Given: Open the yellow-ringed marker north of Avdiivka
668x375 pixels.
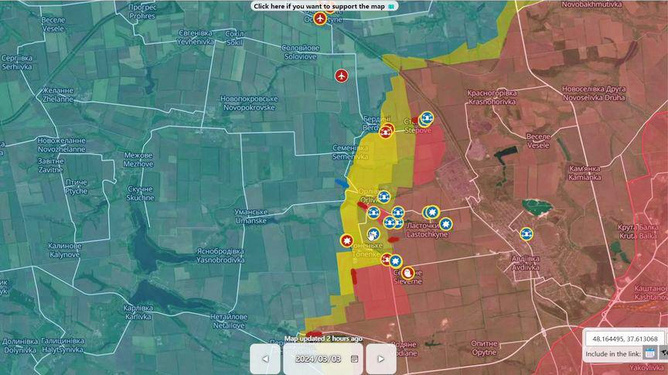Looking at the screenshot, I should pos(527,234).
